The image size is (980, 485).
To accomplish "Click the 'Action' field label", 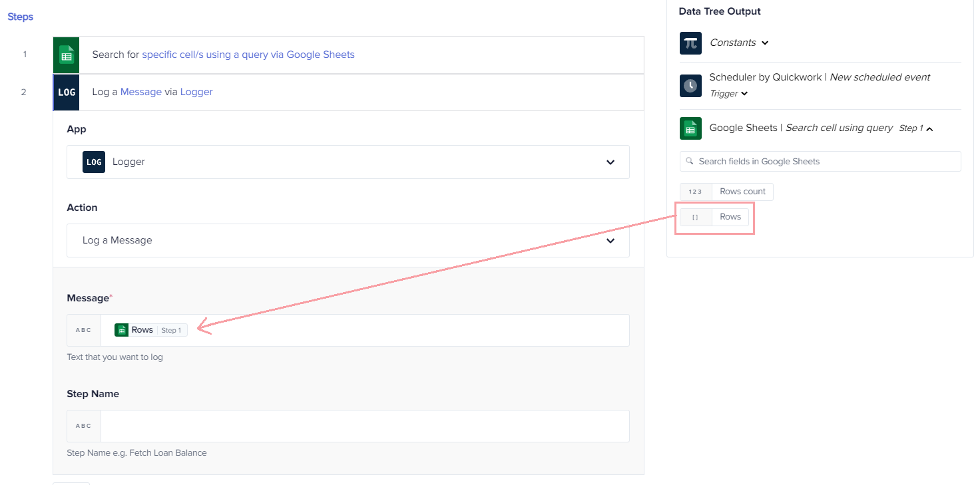I will click(x=82, y=208).
